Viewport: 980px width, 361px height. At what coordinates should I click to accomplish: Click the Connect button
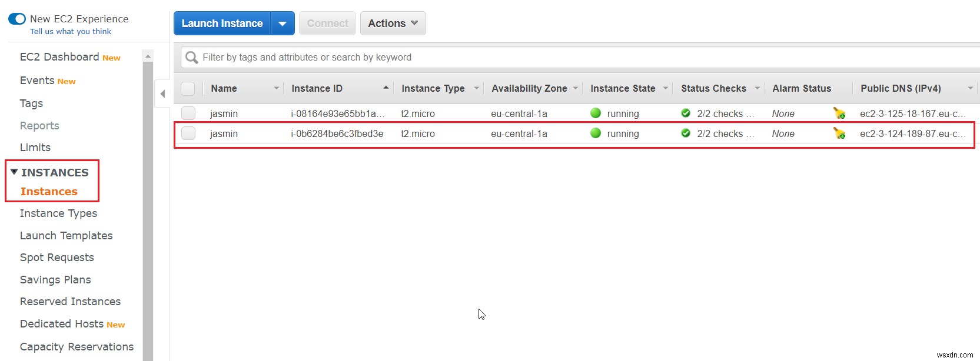click(x=327, y=24)
